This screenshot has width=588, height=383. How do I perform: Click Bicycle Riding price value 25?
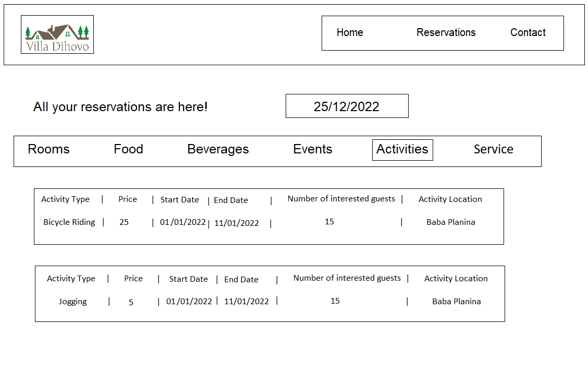click(x=124, y=222)
